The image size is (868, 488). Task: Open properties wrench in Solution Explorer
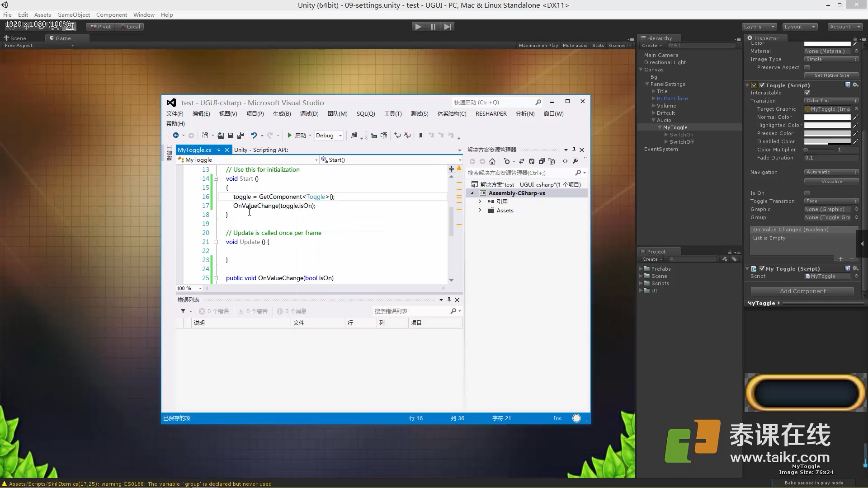(575, 161)
